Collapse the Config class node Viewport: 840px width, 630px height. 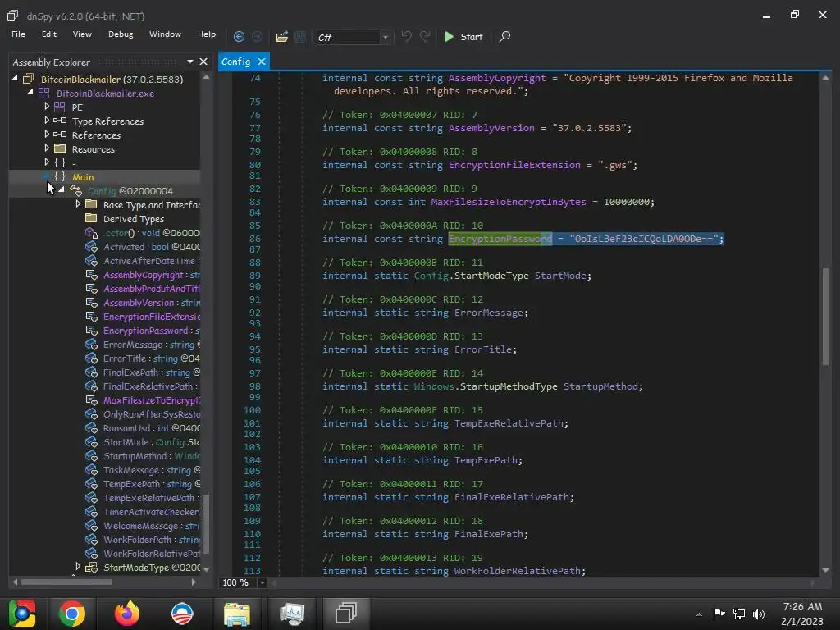(61, 190)
